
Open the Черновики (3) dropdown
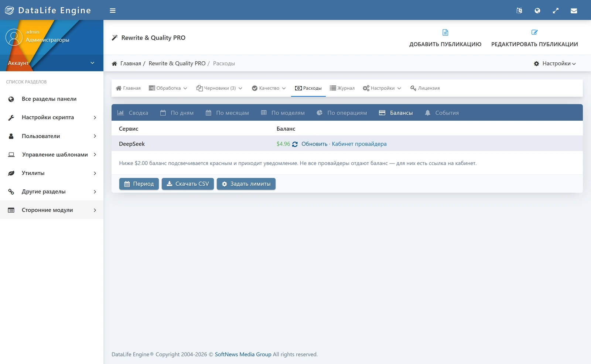pos(219,88)
